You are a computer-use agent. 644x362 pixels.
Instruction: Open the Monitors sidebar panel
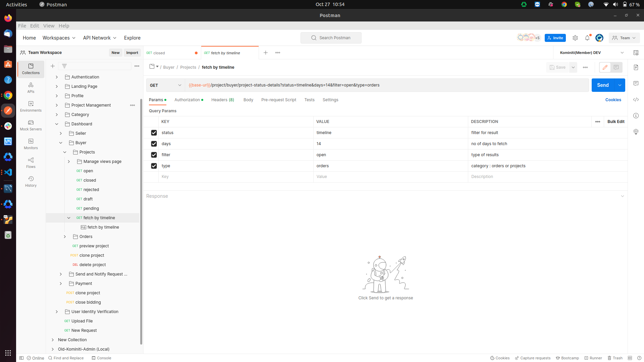point(31,144)
